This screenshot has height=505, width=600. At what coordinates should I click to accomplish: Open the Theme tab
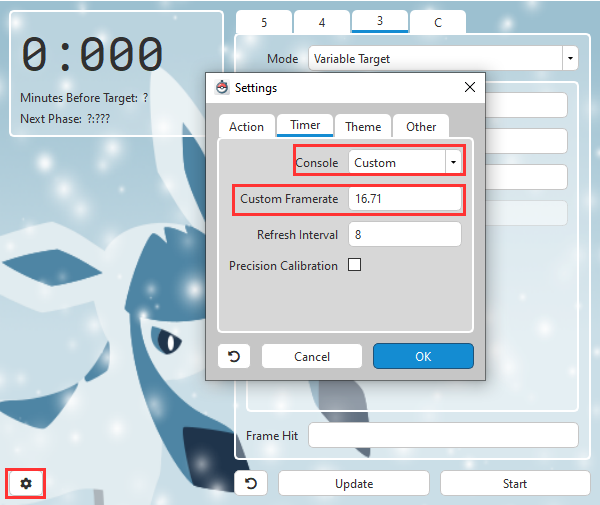(363, 126)
